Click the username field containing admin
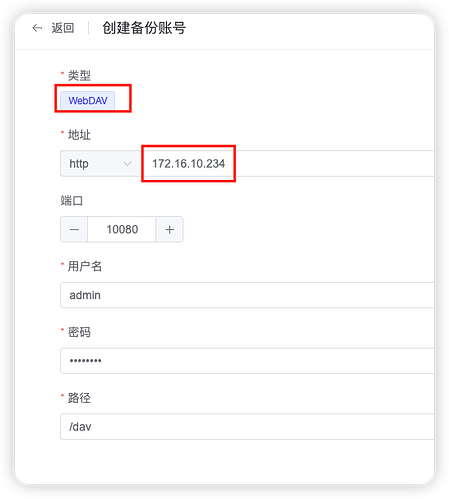The height and width of the screenshot is (499, 449). point(247,295)
